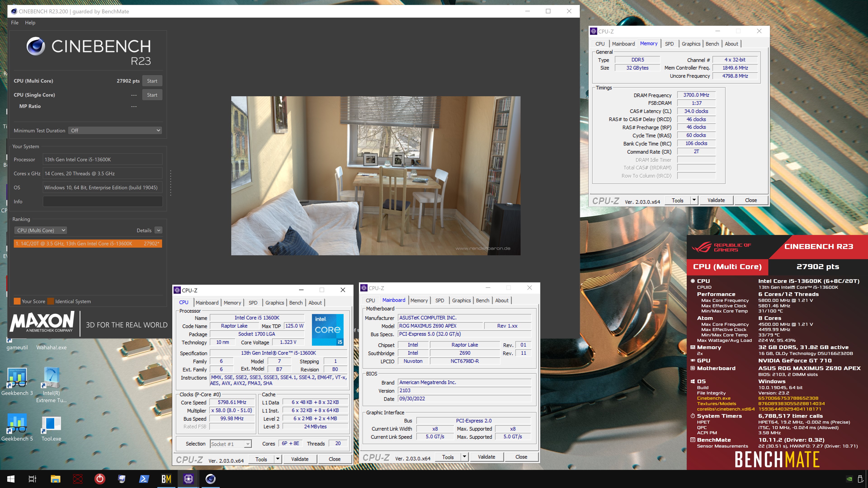
Task: Start the CPU Single Core test
Action: (152, 95)
